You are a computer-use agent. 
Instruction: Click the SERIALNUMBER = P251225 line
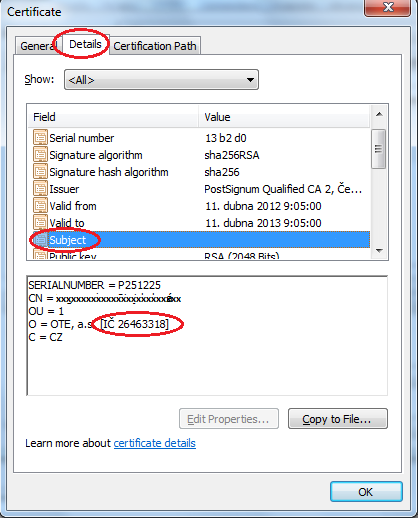click(94, 285)
